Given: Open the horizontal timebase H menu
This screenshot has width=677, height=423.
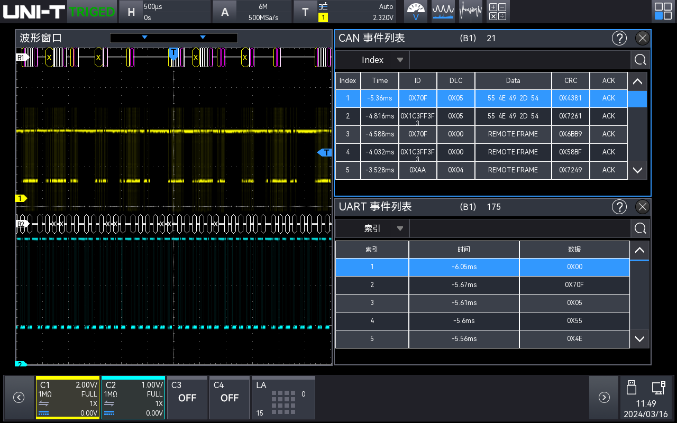Looking at the screenshot, I should click(x=131, y=11).
